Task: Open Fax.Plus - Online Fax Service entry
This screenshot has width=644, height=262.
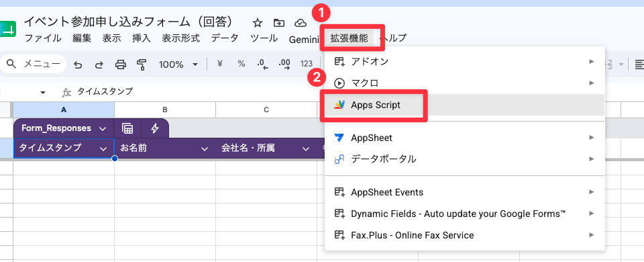Action: pyautogui.click(x=464, y=235)
